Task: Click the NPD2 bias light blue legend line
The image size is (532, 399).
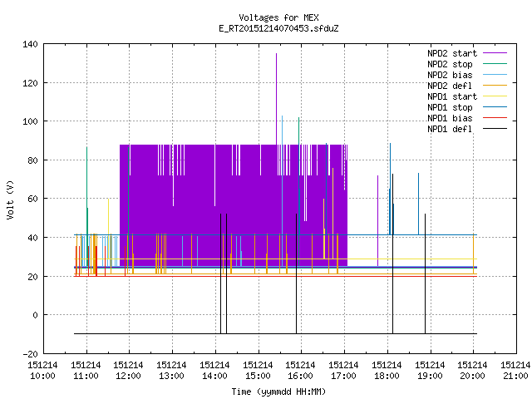Action: [495, 75]
